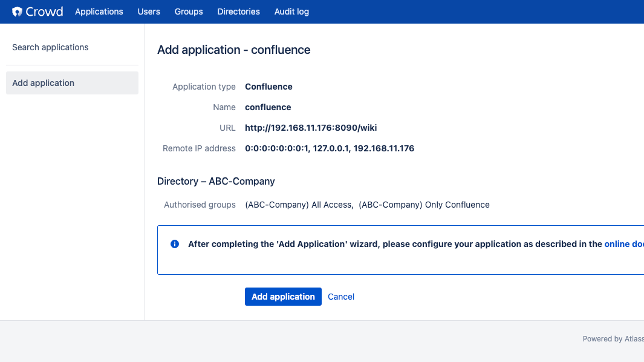Click the Crowd logo icon
Screen dimensions: 644x362
coord(17,12)
